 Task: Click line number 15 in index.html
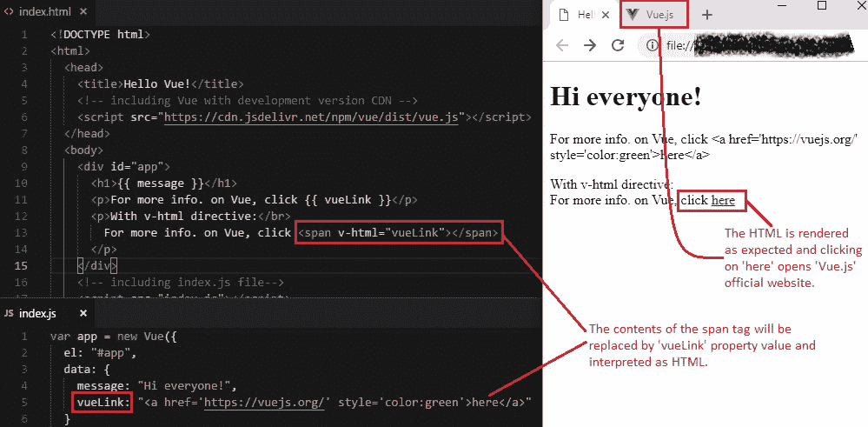pyautogui.click(x=22, y=266)
